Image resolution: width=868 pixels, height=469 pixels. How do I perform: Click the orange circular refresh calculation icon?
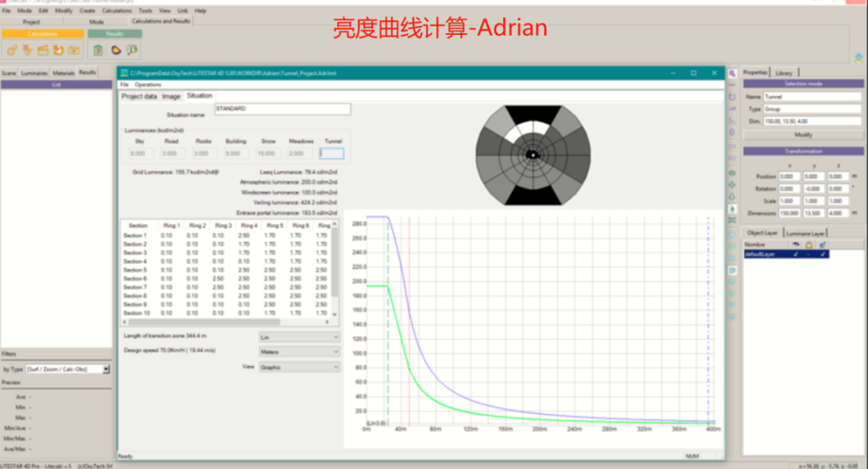pyautogui.click(x=58, y=50)
